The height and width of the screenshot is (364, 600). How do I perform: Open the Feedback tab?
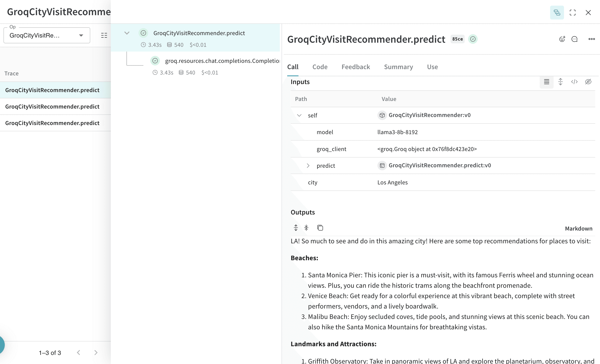(x=356, y=67)
